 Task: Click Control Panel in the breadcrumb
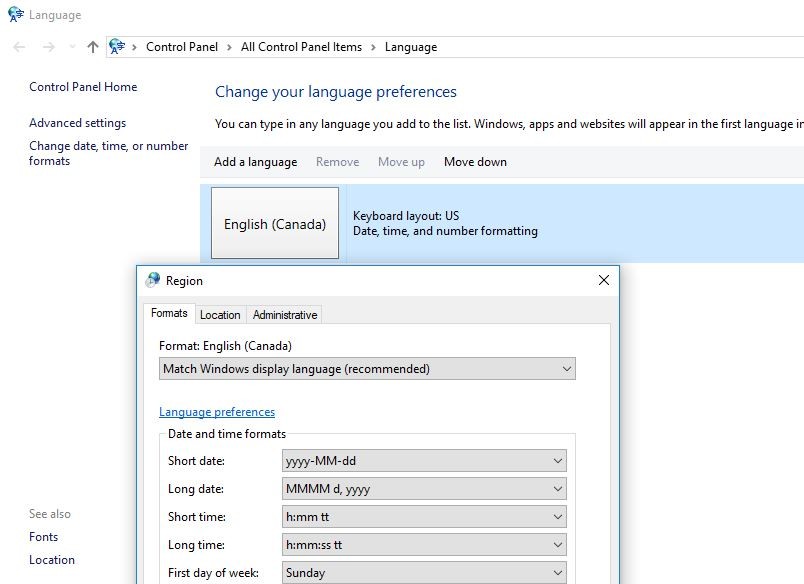pyautogui.click(x=182, y=47)
